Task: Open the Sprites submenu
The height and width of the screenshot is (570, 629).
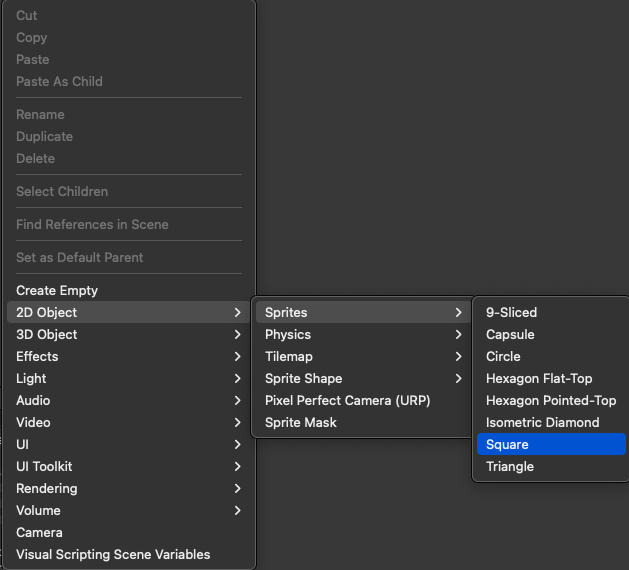Action: coord(363,312)
